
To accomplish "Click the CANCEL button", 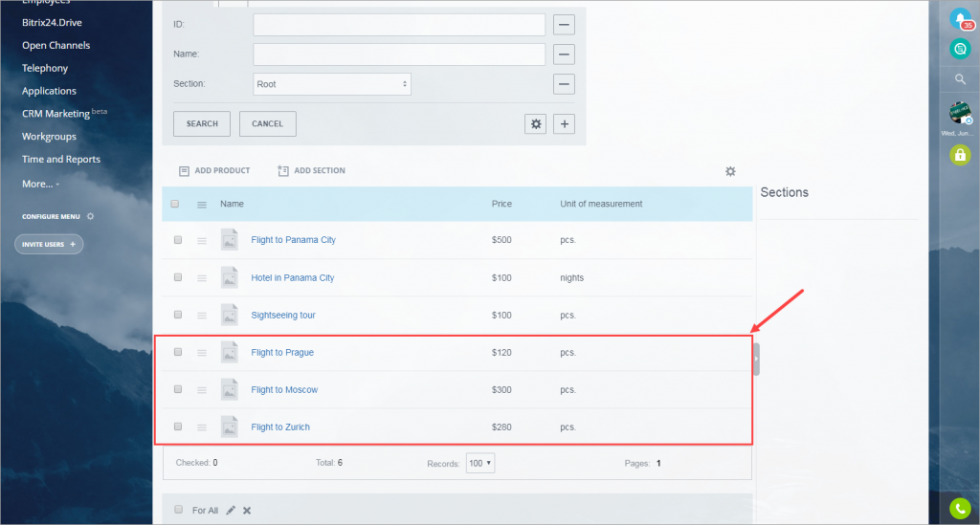I will 268,123.
